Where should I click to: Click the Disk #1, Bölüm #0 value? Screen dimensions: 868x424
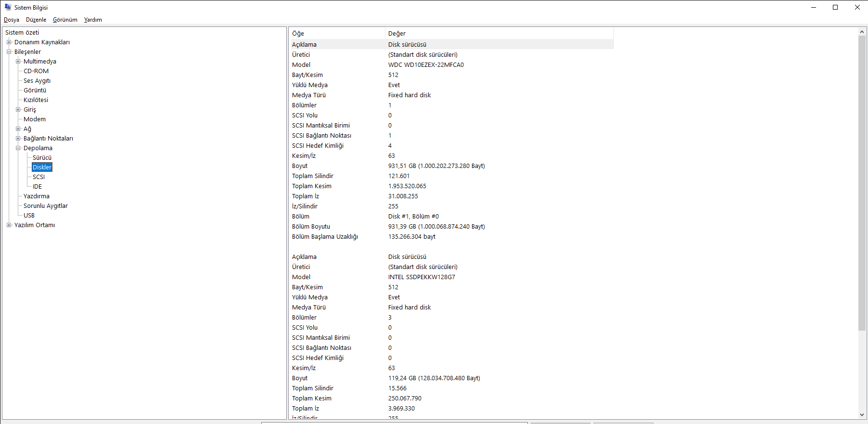tap(413, 217)
